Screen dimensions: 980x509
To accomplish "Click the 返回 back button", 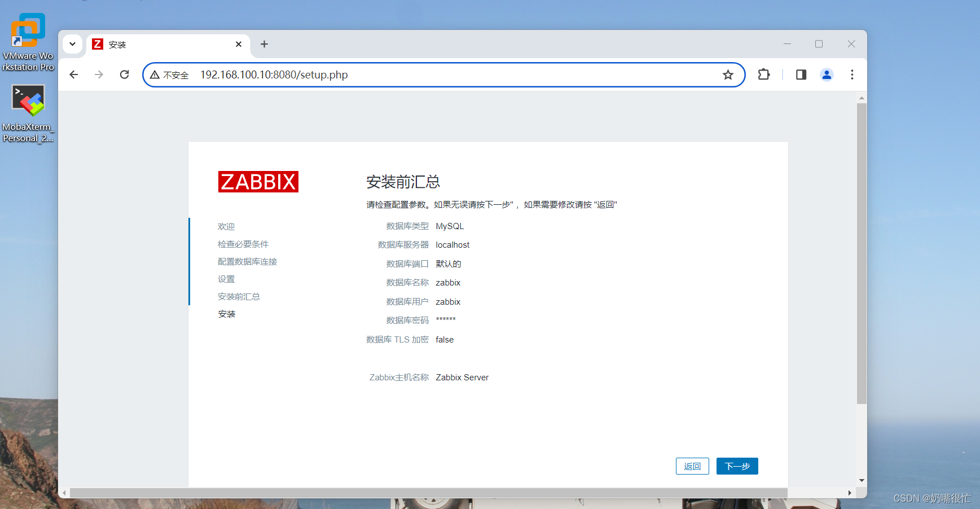I will pyautogui.click(x=692, y=466).
